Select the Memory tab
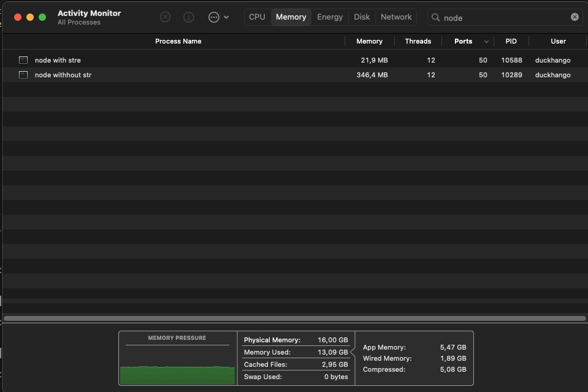 coord(291,17)
